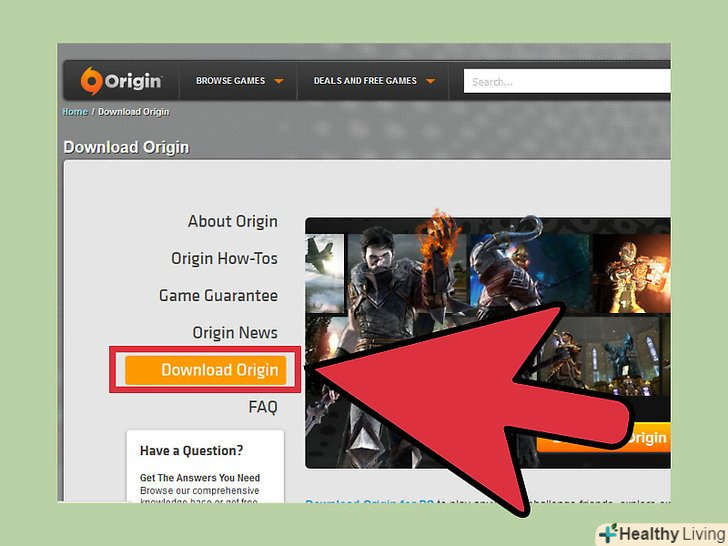728x546 pixels.
Task: Click the Origin logo in header
Action: pyautogui.click(x=121, y=81)
